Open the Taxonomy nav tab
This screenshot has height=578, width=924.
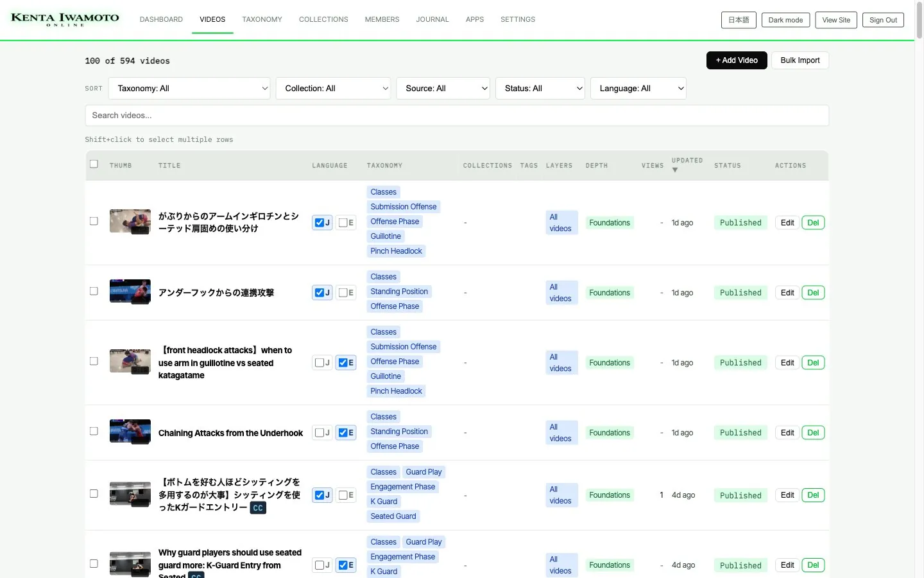click(x=262, y=20)
